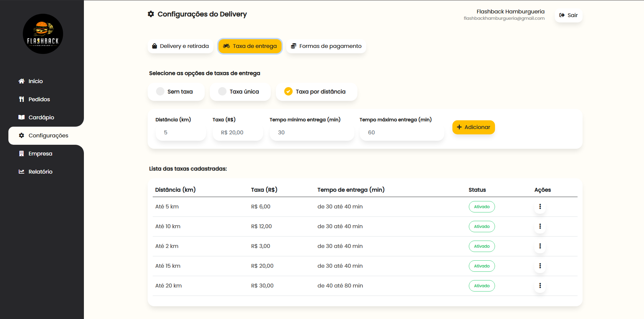Focus the Tempo máximo entrega field
Screen dimensions: 644x319
(402, 133)
